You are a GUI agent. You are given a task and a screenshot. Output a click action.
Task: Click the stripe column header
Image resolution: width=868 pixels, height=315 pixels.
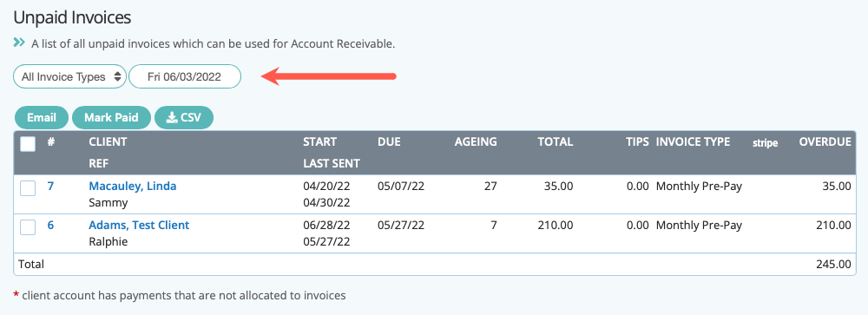coord(765,143)
